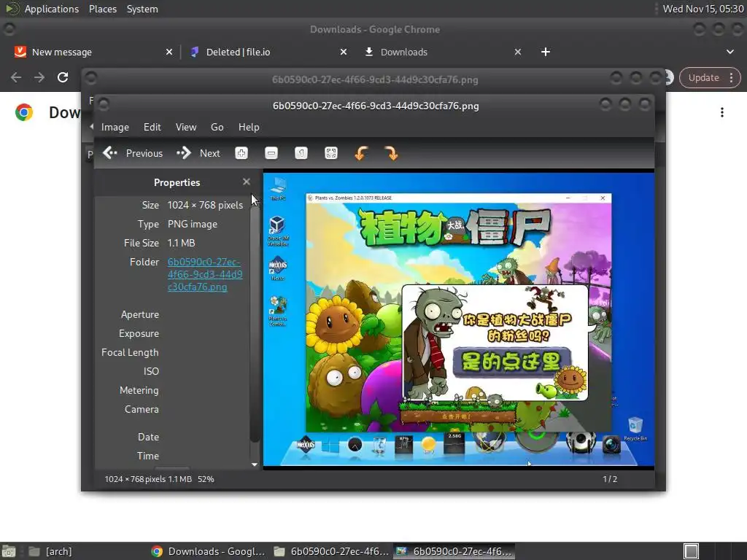Close the Properties side panel

click(247, 182)
